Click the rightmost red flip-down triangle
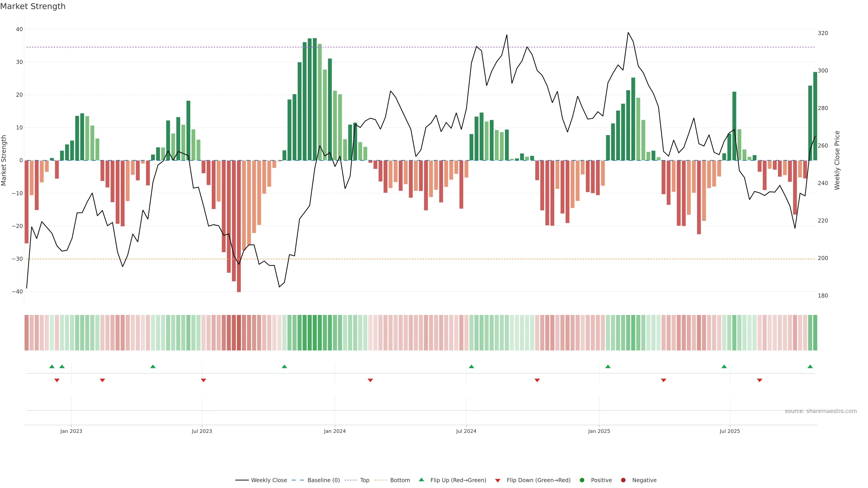This screenshot has width=868, height=488. 759,380
